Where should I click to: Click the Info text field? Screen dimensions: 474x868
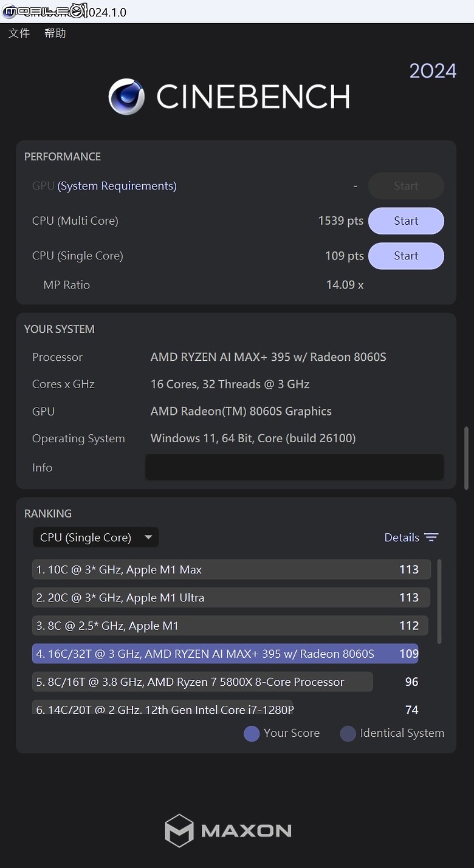coord(294,467)
